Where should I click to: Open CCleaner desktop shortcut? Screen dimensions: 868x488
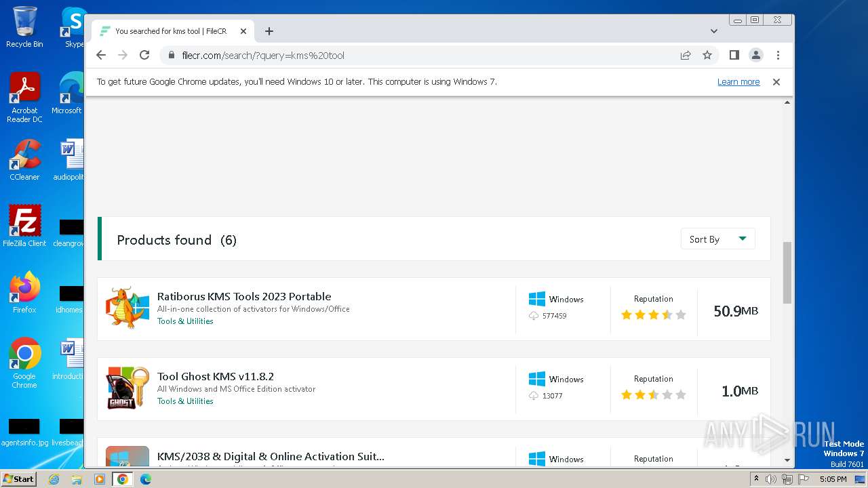24,160
